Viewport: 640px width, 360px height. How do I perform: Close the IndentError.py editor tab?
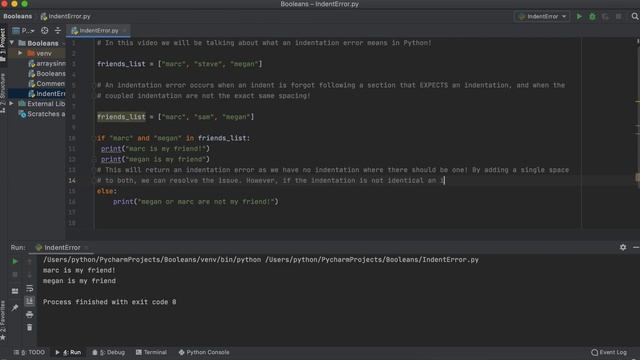click(124, 31)
